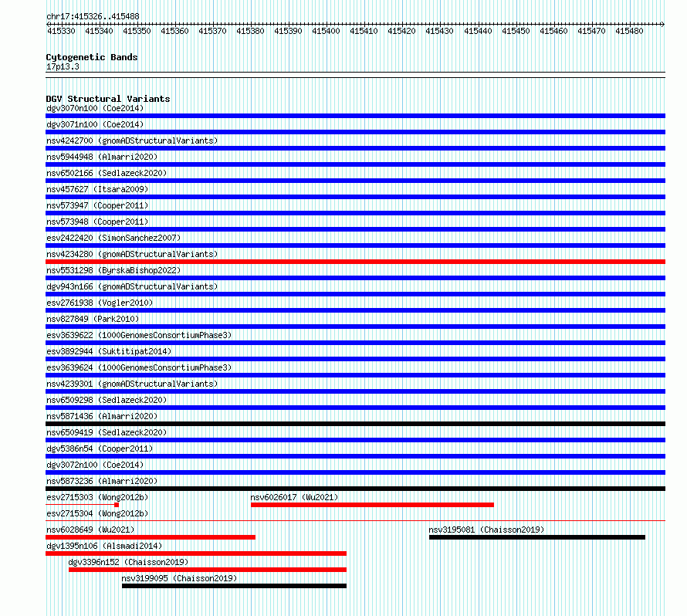This screenshot has height=616, width=687.
Task: Click the red bar under nsv6026017
Action: coord(372,505)
